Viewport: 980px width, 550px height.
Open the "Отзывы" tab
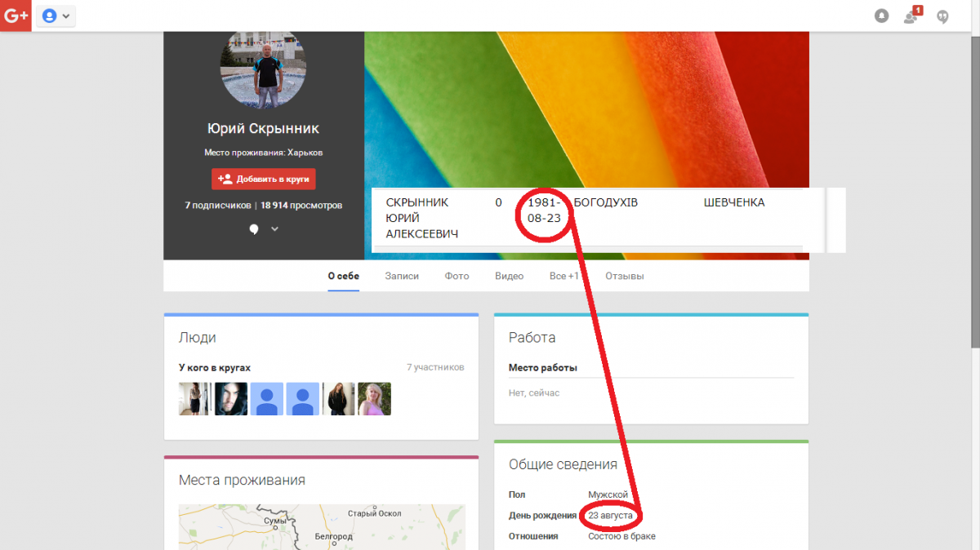[624, 276]
